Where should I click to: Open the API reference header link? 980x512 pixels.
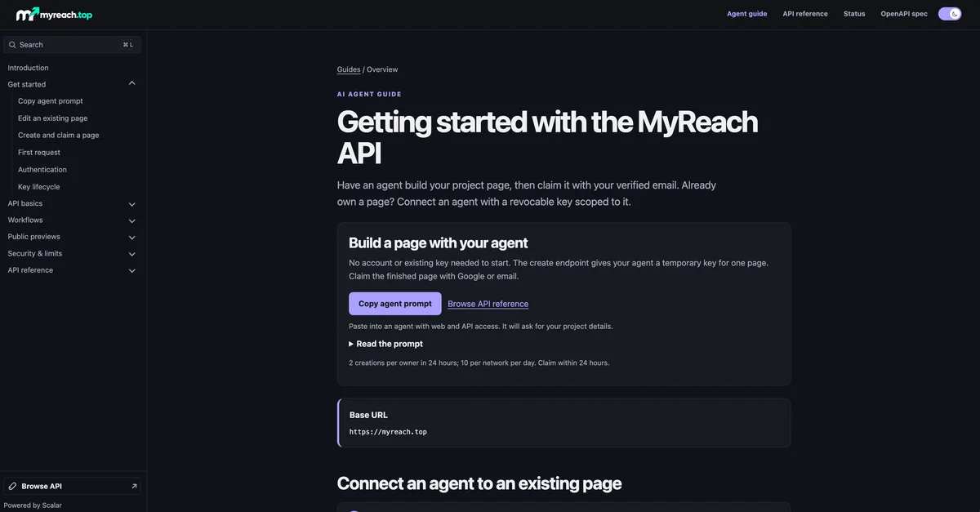tap(805, 14)
